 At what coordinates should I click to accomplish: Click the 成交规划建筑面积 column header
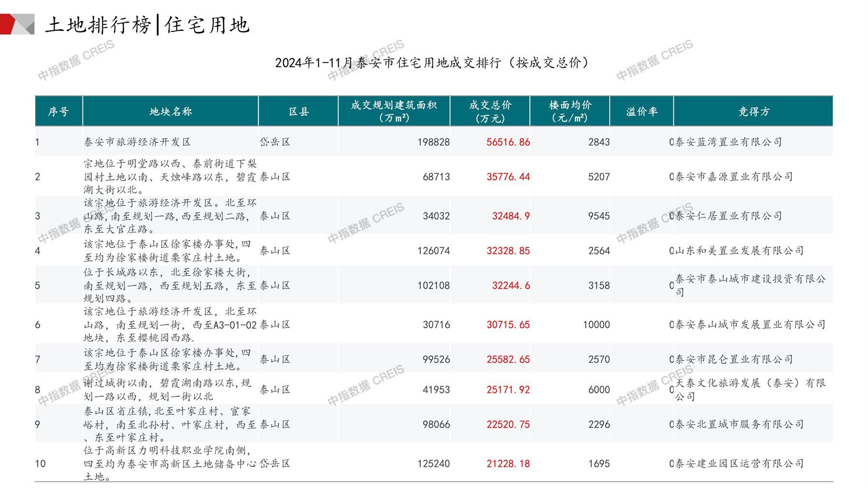click(x=394, y=112)
